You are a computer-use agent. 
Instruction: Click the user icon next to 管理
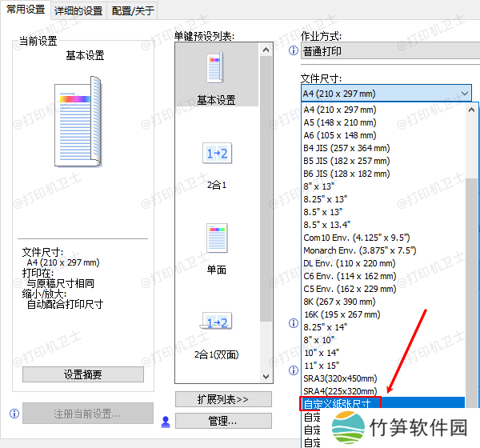(166, 420)
